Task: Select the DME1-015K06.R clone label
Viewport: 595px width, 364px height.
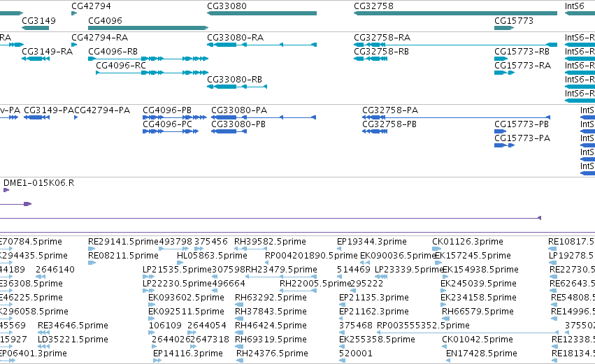Action: point(38,183)
